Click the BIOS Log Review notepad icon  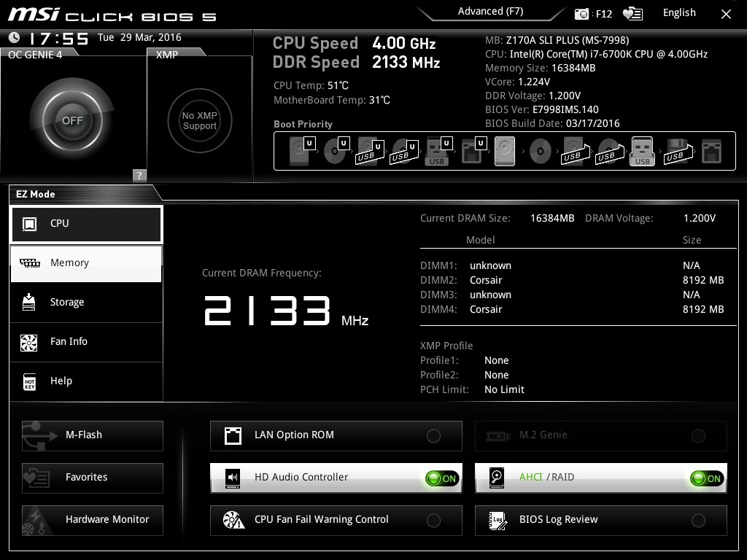[x=498, y=521]
